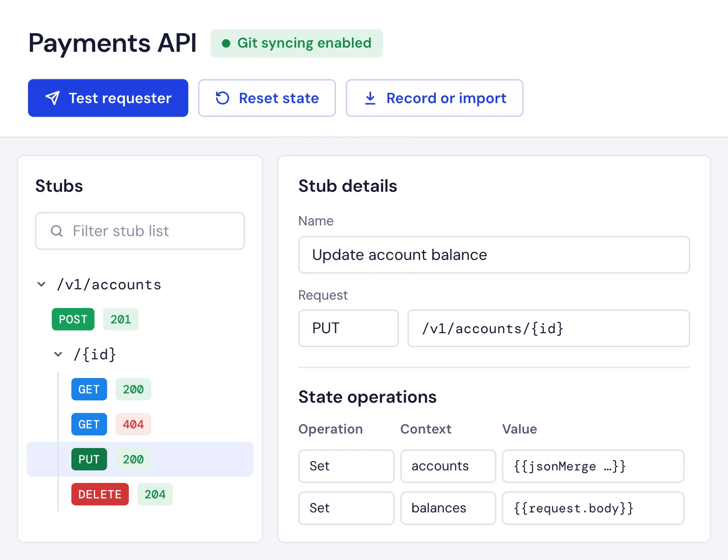Edit the {{jsonMerge …}} value field
The height and width of the screenshot is (560, 728).
pos(593,466)
